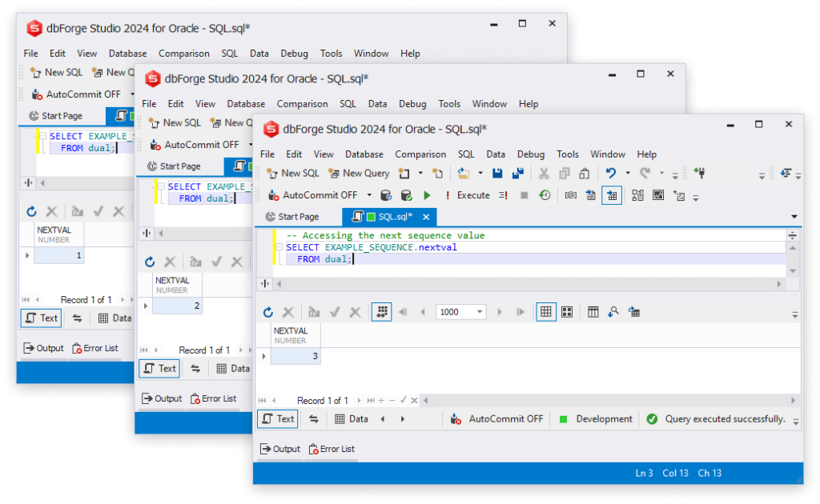Click the Error List button
Screen dimensions: 820x504
(332, 449)
